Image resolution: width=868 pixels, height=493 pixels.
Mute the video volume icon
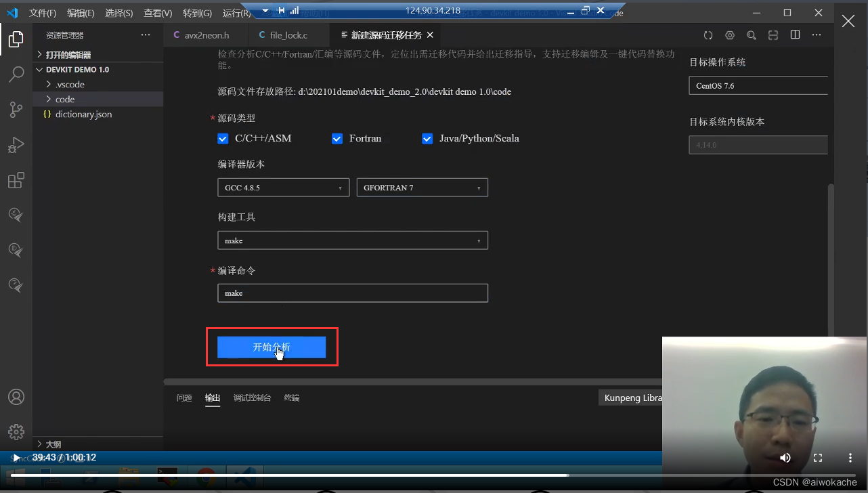tap(785, 458)
